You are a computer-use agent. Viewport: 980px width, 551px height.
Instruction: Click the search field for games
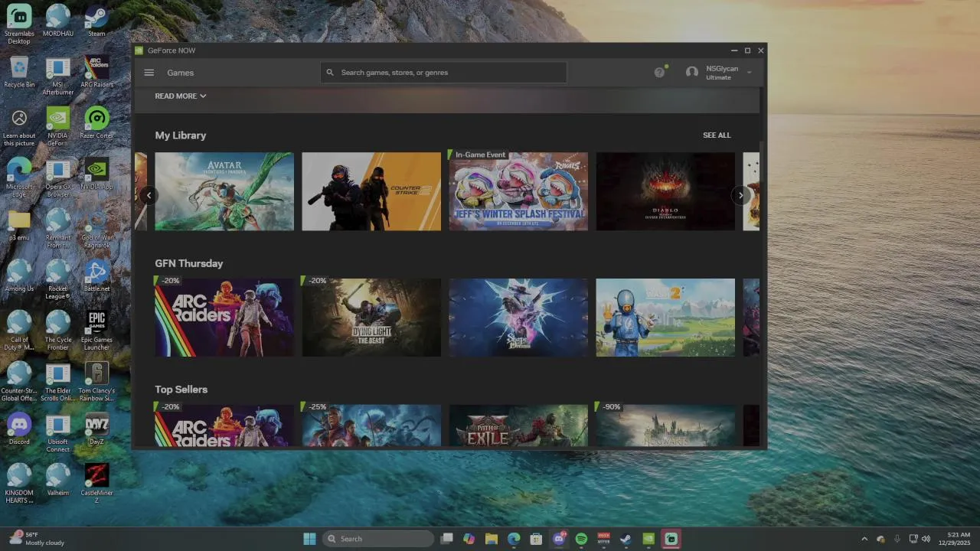(x=443, y=73)
